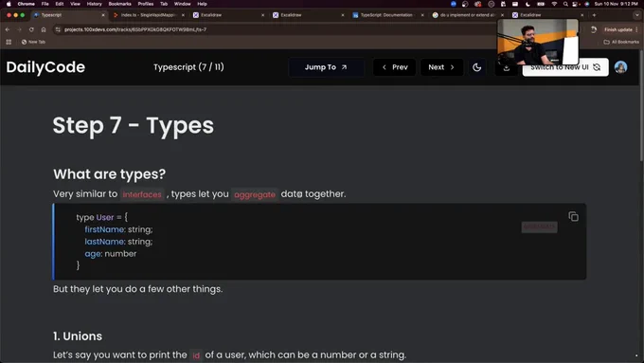Click 'age: number' code line

pyautogui.click(x=111, y=254)
